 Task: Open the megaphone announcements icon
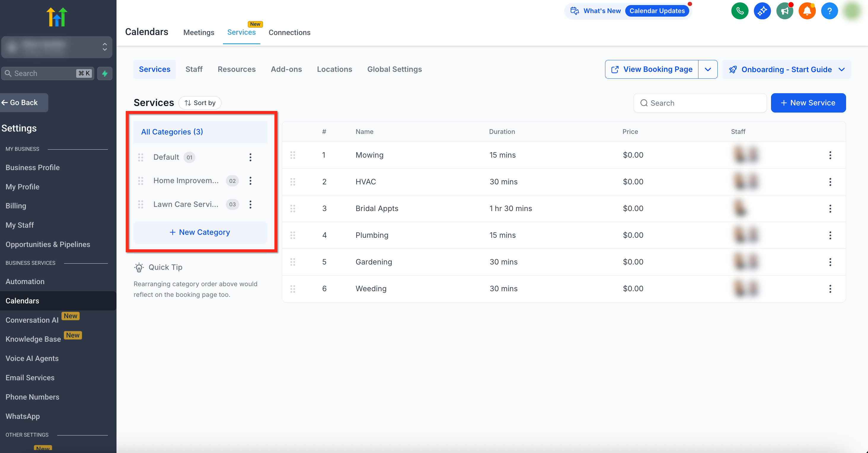tap(784, 11)
